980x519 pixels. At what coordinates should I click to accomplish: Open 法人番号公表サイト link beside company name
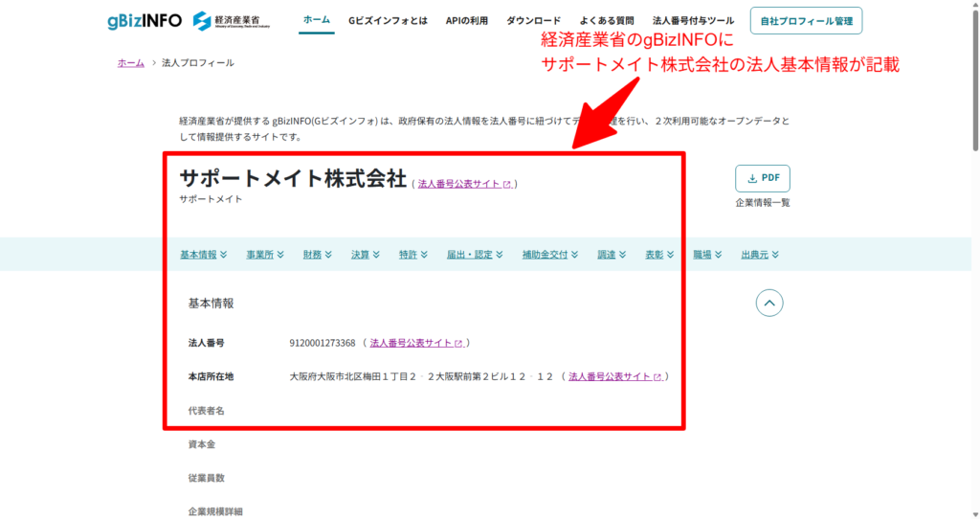click(x=464, y=184)
